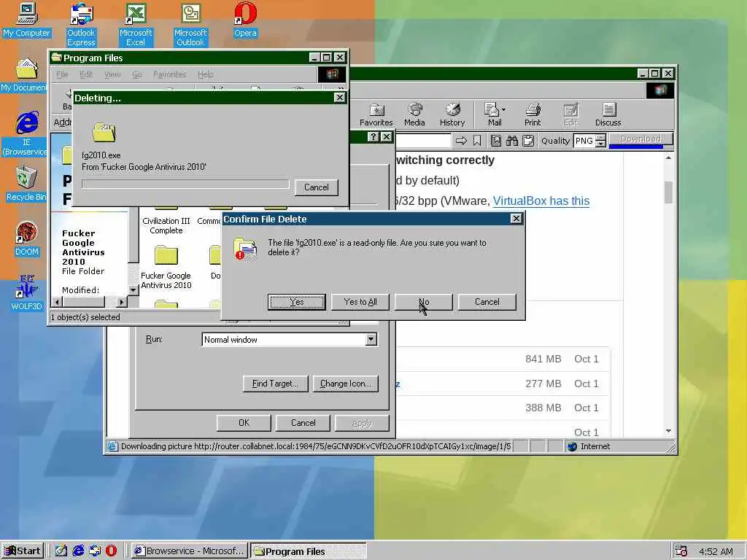Open History in browser toolbar
747x560 pixels.
(x=452, y=114)
